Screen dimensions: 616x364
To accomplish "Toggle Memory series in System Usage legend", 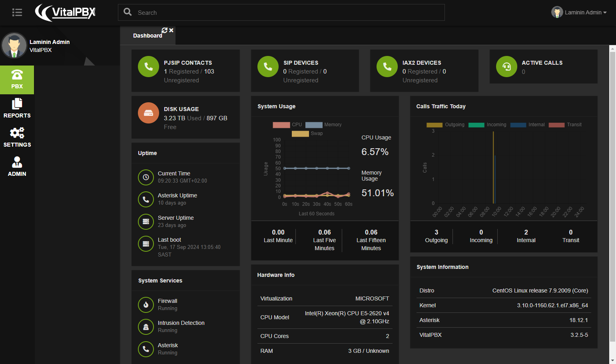I will pos(323,125).
